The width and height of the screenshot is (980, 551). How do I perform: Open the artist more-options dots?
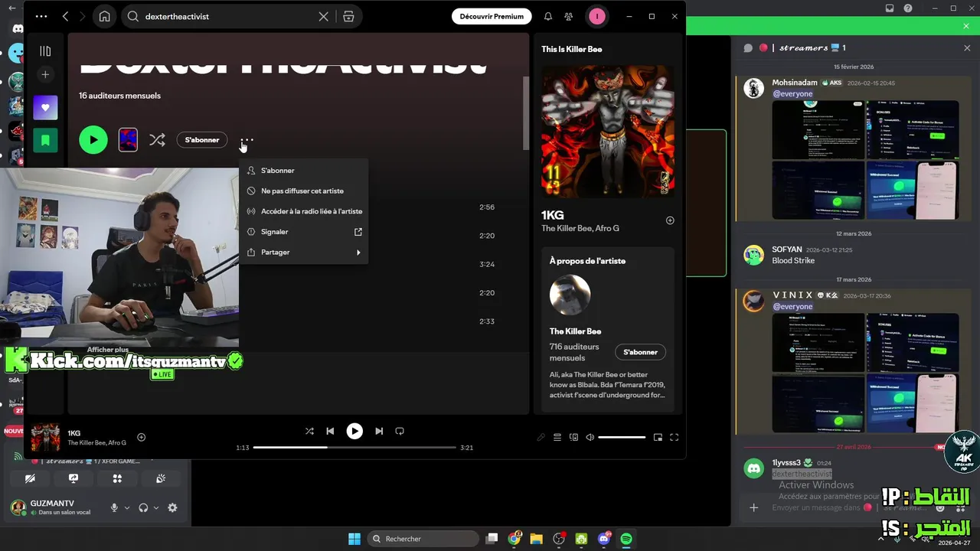(x=247, y=140)
